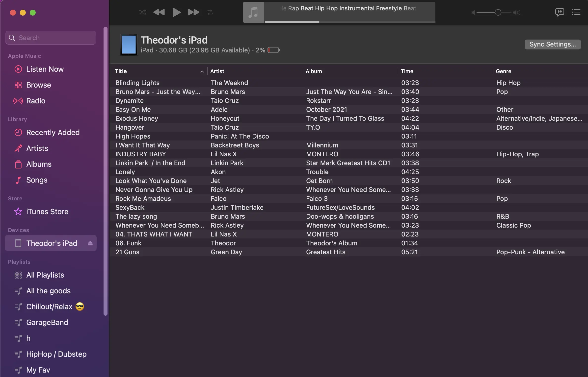Select the song Hangover
Image resolution: width=588 pixels, height=377 pixels.
coord(349,127)
